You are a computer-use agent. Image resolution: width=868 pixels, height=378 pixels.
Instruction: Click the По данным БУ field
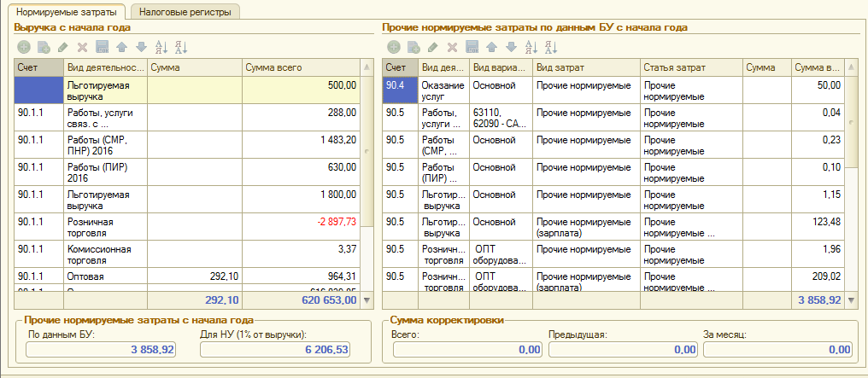[101, 349]
